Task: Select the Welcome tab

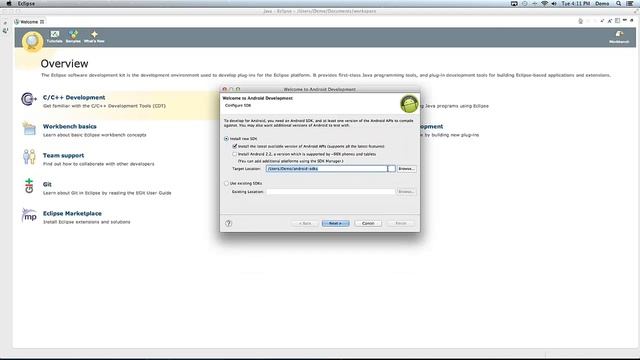Action: tap(29, 22)
